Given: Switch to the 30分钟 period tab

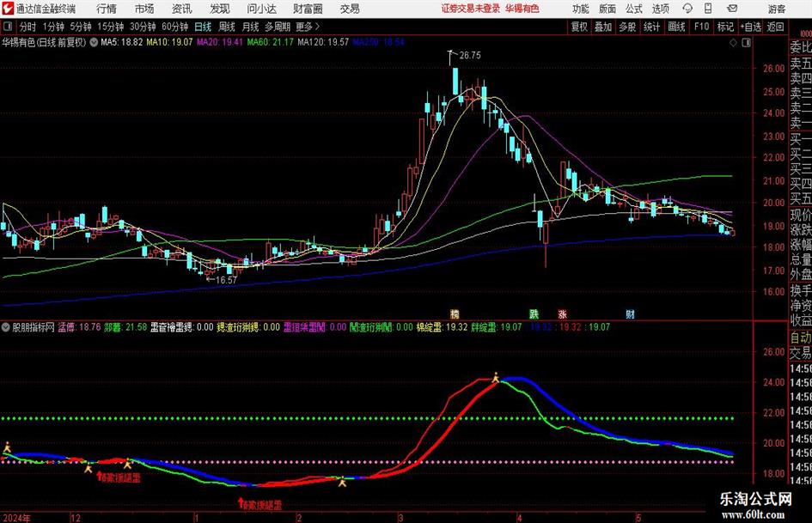Looking at the screenshot, I should point(143,27).
